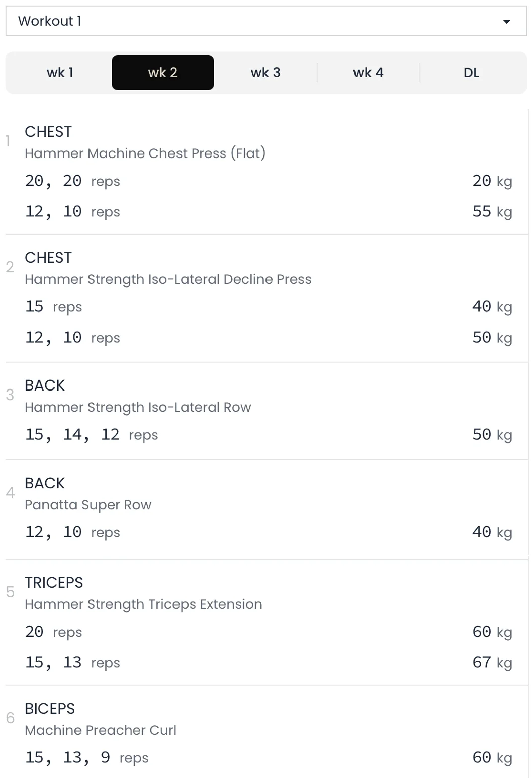The height and width of the screenshot is (780, 532).
Task: Open the wk 4 tab
Action: 368,73
